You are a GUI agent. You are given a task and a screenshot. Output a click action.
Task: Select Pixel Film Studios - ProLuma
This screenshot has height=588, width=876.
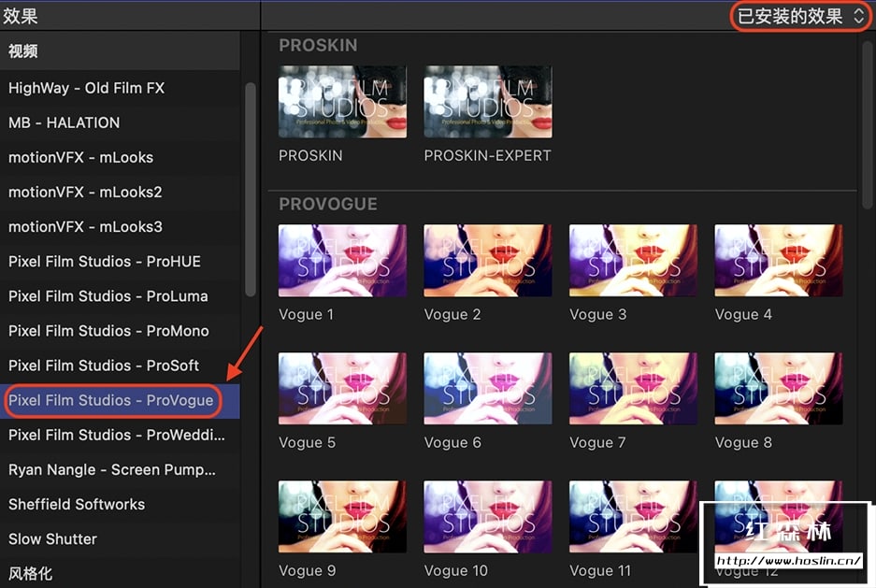point(120,296)
